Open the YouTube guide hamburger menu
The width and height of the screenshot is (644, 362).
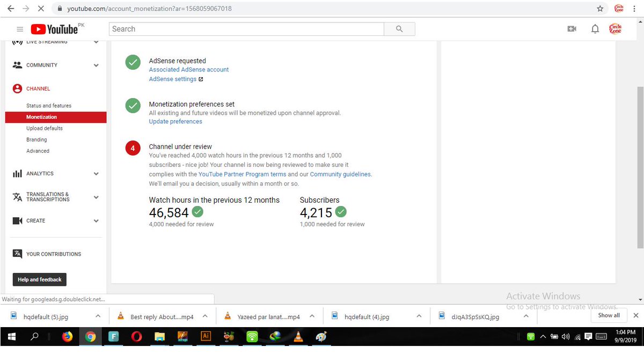coord(20,29)
